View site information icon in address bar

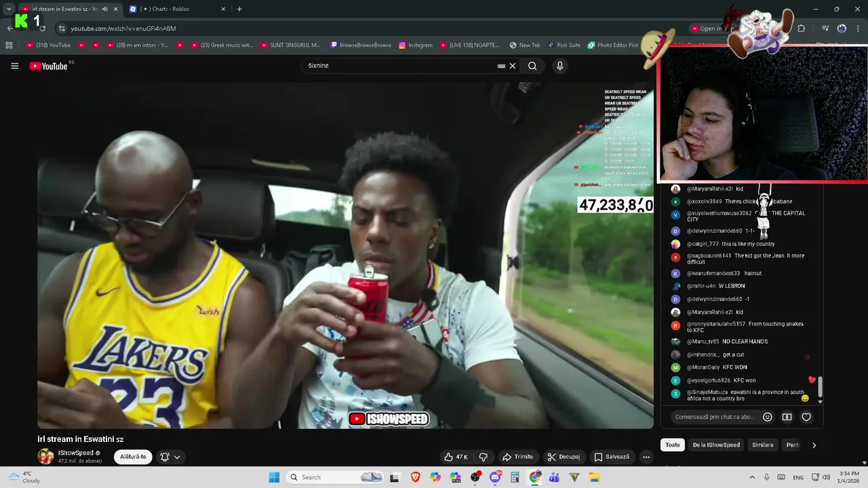click(x=62, y=28)
